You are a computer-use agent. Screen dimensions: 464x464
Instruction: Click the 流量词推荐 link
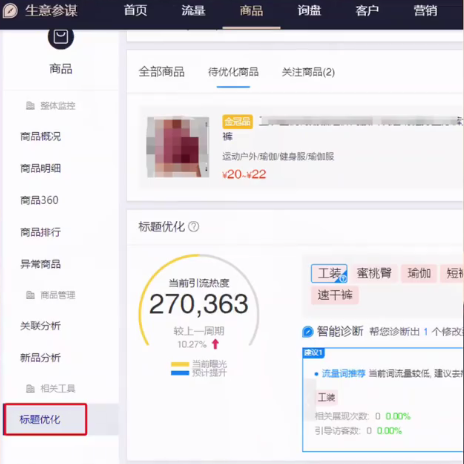[x=344, y=374]
